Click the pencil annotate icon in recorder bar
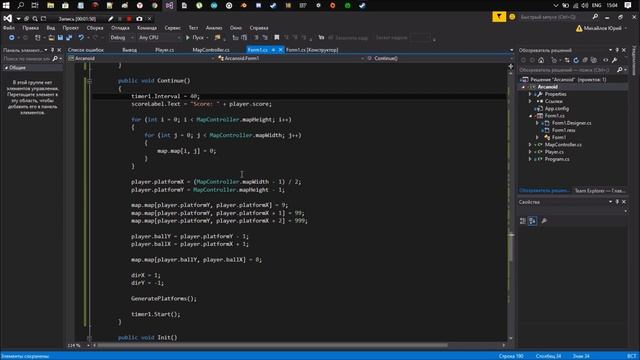 [x=111, y=19]
